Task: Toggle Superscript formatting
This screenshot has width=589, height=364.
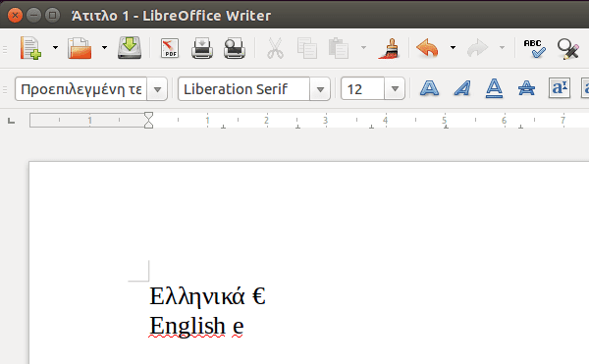Action: point(560,88)
